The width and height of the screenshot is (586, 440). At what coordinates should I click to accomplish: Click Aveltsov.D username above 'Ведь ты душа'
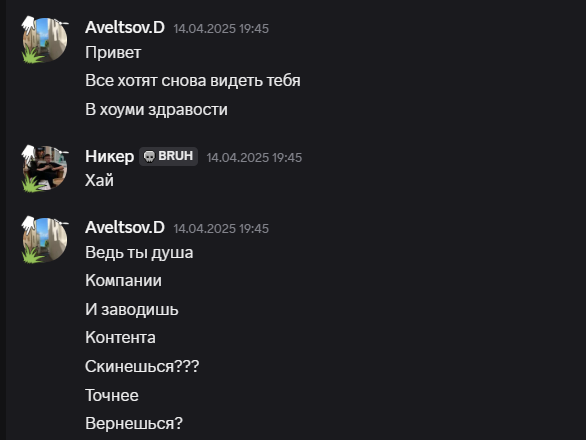pyautogui.click(x=125, y=228)
